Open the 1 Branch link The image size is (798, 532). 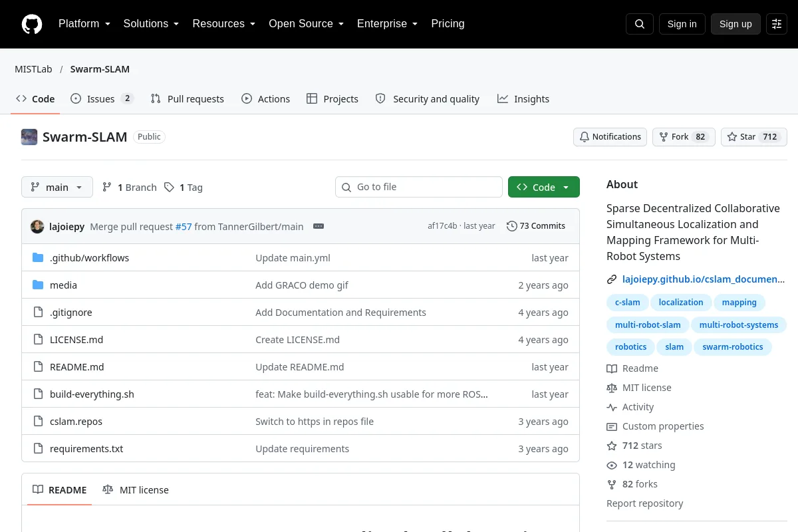point(129,188)
